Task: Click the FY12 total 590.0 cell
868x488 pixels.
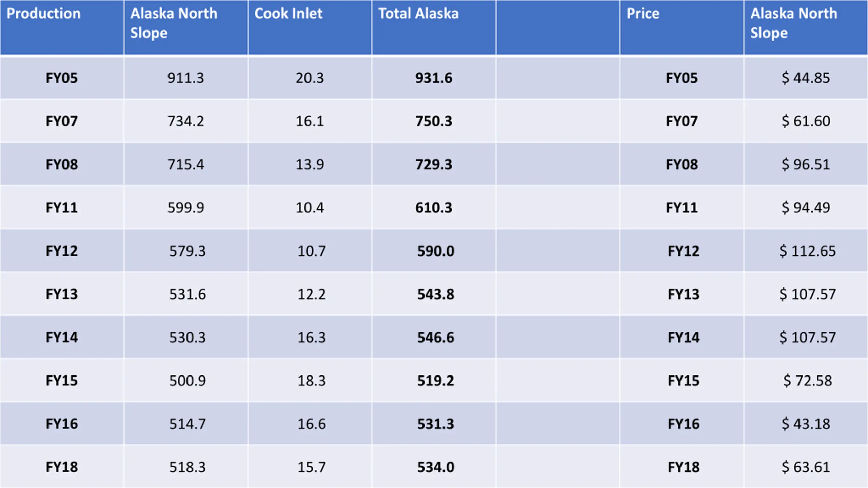Action: pyautogui.click(x=434, y=251)
